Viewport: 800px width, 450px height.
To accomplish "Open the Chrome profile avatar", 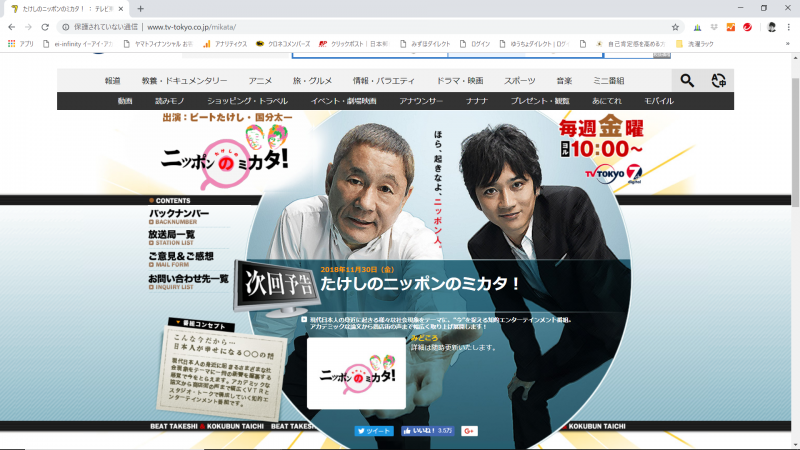I will pos(771,27).
